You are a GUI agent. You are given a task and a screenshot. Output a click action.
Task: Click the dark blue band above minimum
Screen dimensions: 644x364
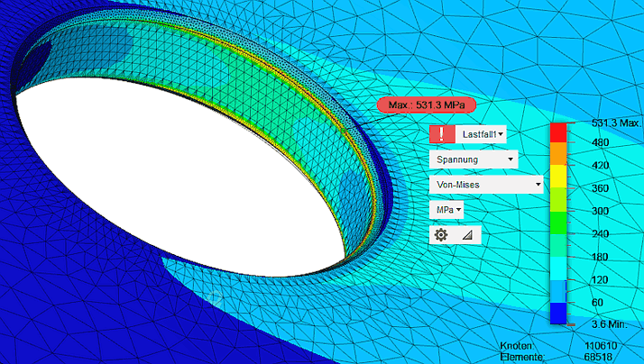point(557,312)
